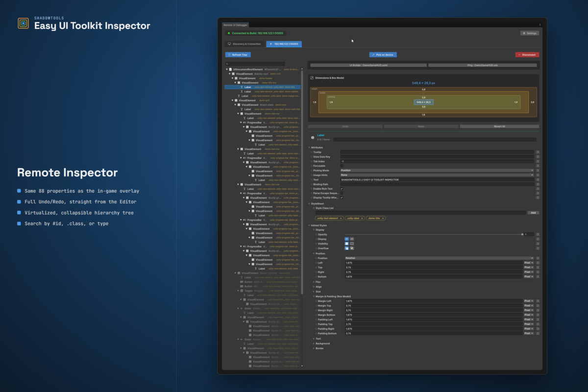Open the Usage Hints dropdown

tap(437, 175)
